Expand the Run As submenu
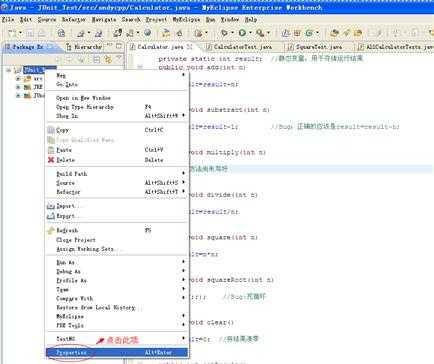434x364 pixels. [x=117, y=262]
